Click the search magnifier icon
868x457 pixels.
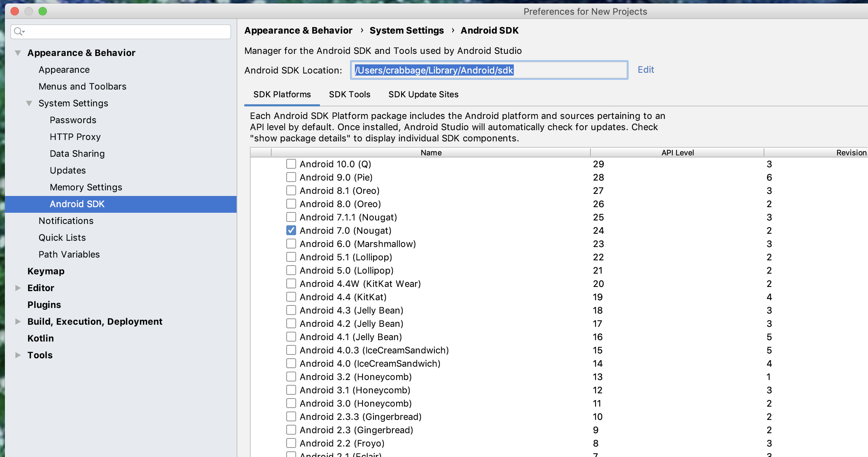coord(18,31)
